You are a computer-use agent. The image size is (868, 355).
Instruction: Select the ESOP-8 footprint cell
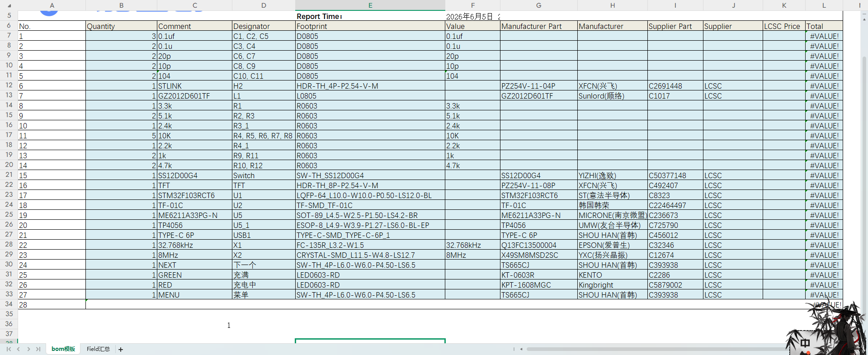click(x=370, y=225)
